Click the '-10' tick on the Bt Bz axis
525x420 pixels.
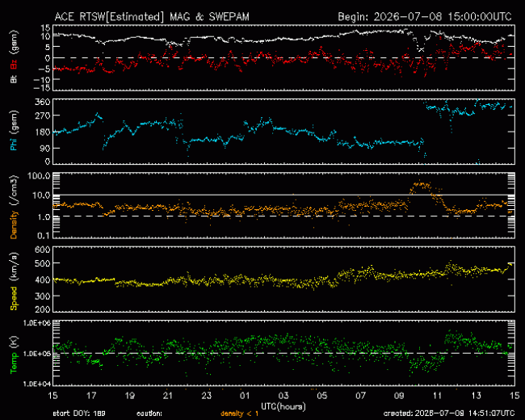click(x=42, y=80)
